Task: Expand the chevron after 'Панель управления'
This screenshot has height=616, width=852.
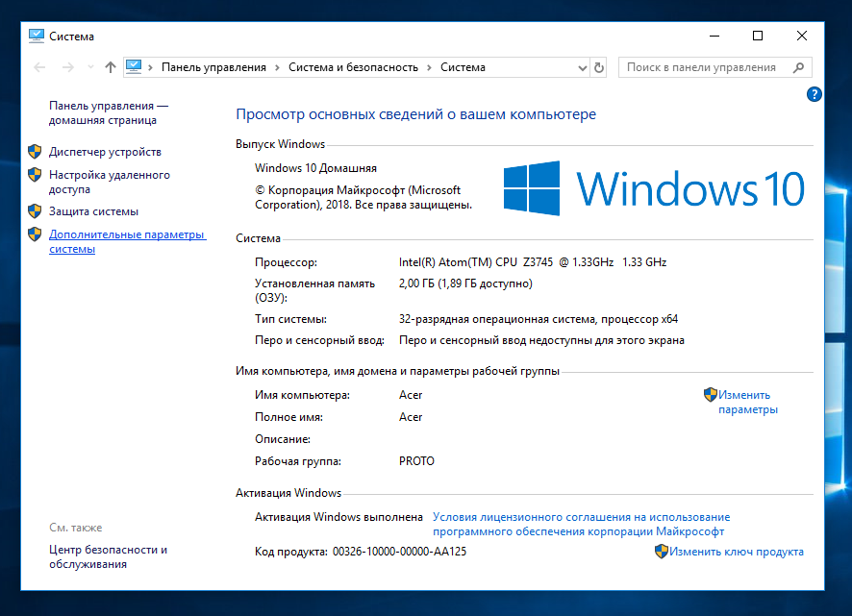Action: coord(277,67)
